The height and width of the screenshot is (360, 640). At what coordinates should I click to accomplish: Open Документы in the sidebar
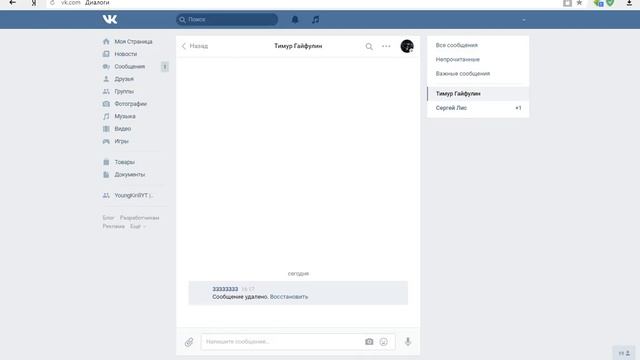(130, 174)
